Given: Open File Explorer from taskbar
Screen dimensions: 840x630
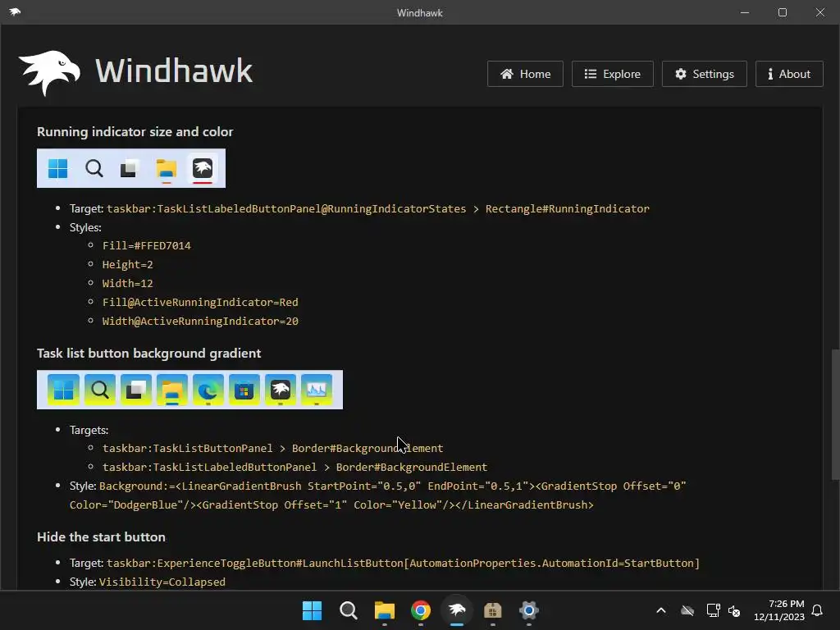Looking at the screenshot, I should point(384,610).
